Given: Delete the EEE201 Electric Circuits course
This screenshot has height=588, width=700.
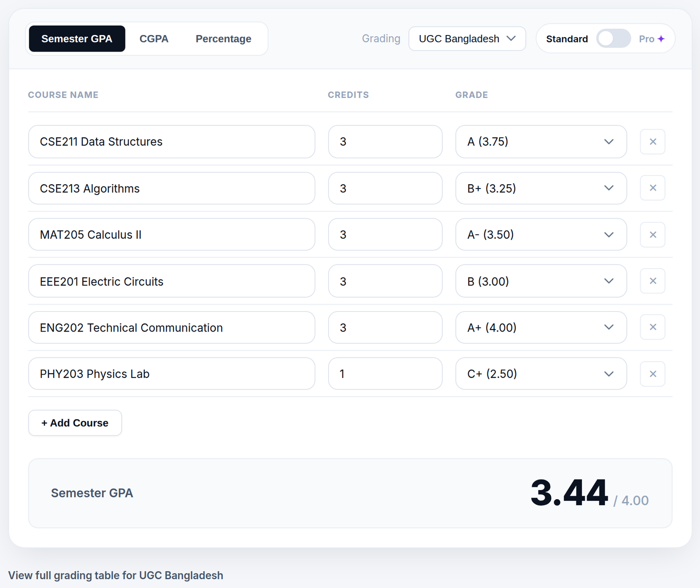Looking at the screenshot, I should coord(652,281).
